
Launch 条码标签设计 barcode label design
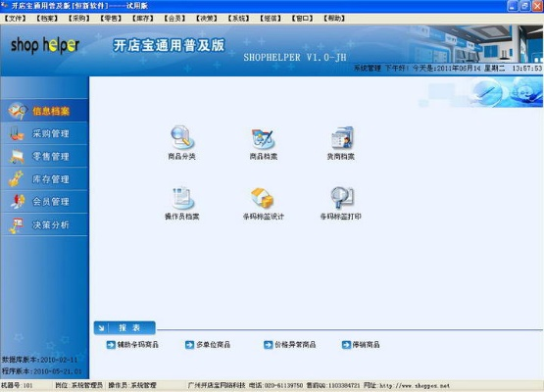point(264,203)
